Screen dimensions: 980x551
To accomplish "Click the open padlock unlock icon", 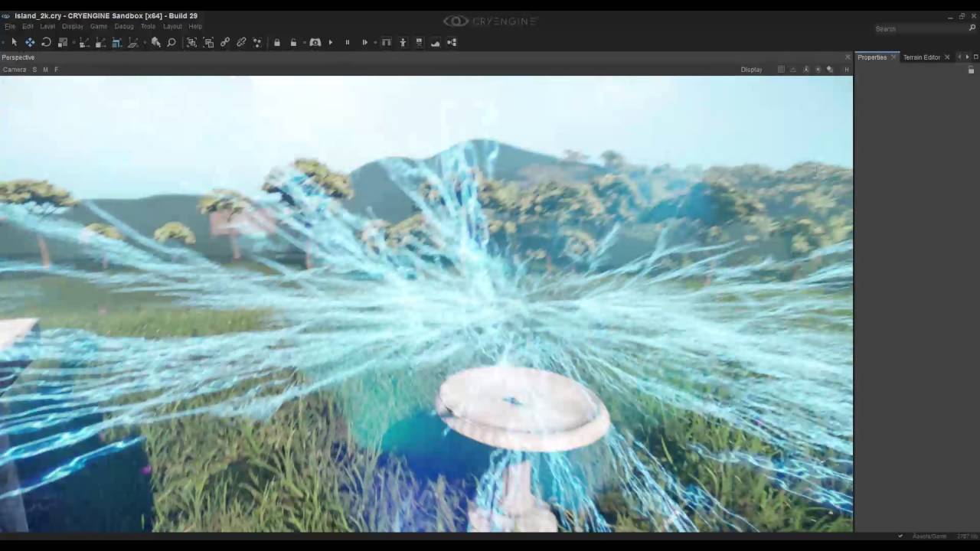I will (293, 42).
